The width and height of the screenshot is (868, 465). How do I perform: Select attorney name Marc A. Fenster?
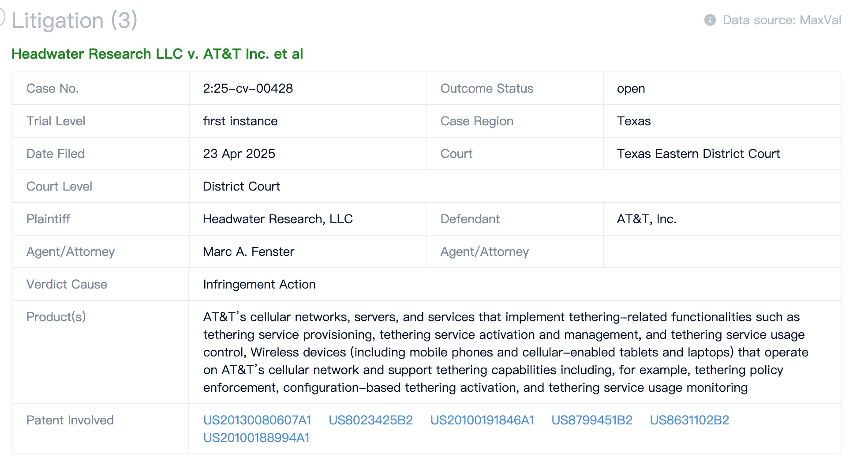coord(248,251)
